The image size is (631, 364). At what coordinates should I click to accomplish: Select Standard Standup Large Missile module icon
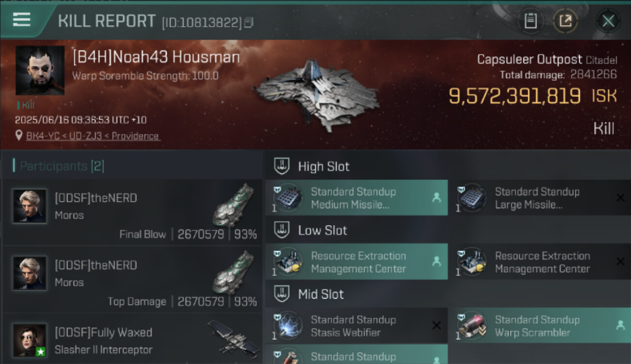(472, 198)
